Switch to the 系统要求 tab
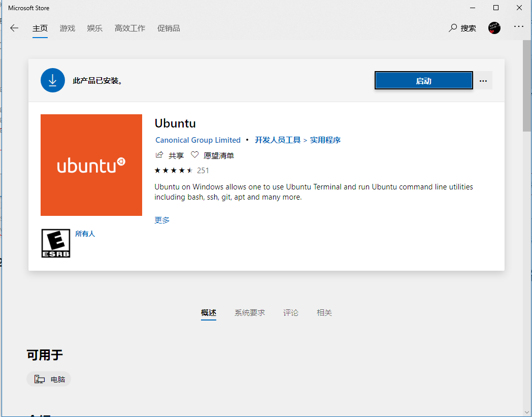The width and height of the screenshot is (532, 417). (250, 312)
